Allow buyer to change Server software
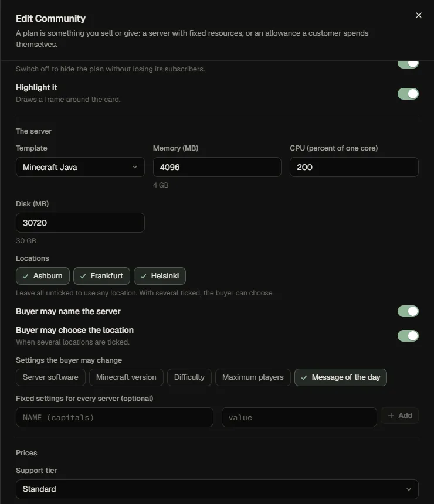Screen dimensions: 434x504 pos(50,377)
